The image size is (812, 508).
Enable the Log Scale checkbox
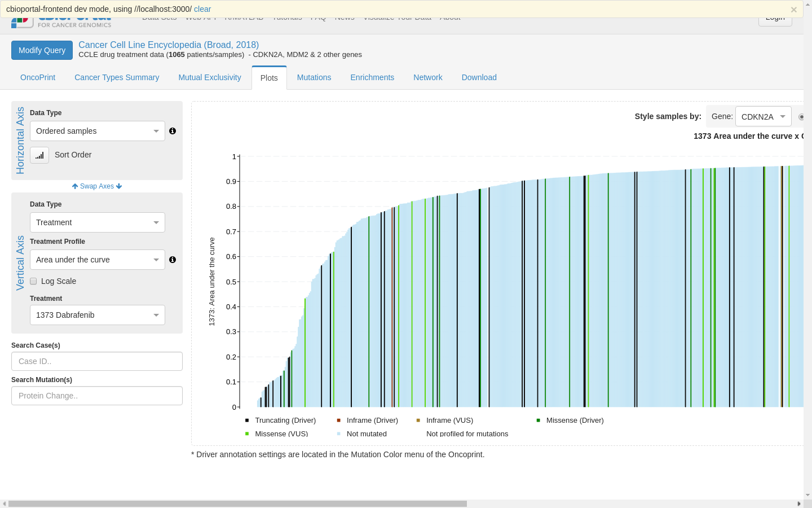pyautogui.click(x=33, y=281)
